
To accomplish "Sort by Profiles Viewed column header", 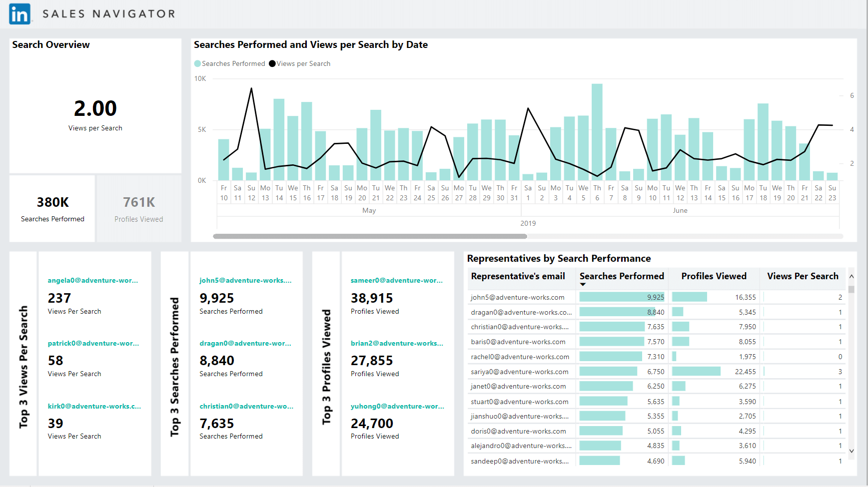I will click(714, 276).
